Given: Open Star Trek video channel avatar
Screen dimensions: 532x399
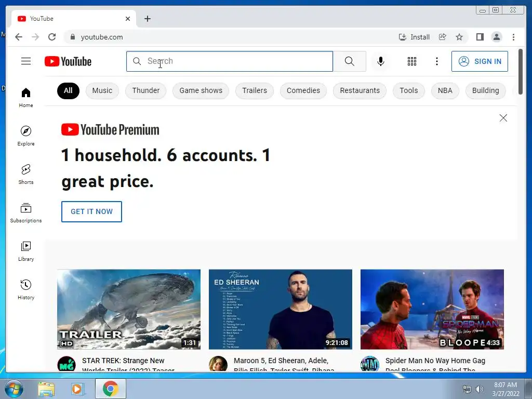Looking at the screenshot, I should (66, 364).
